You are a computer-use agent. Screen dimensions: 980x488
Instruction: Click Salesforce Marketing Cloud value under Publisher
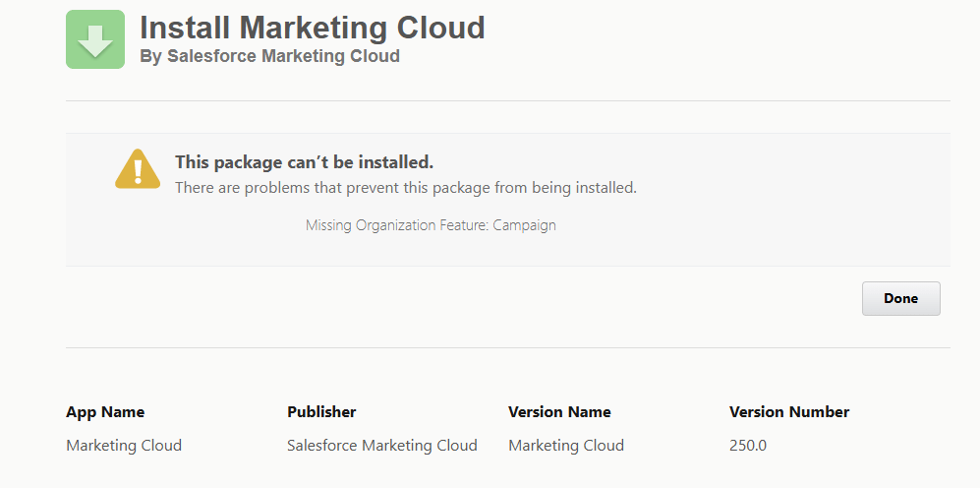coord(381,445)
